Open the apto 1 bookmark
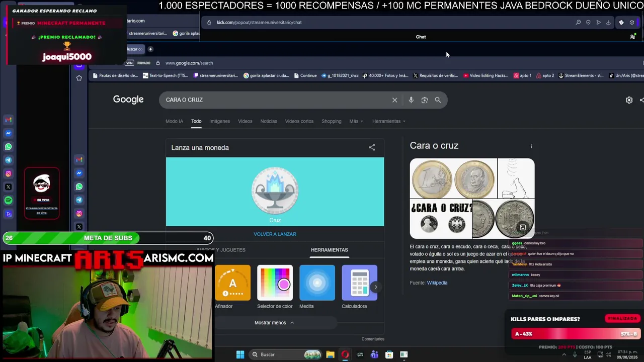The image size is (644, 362). coord(522,76)
